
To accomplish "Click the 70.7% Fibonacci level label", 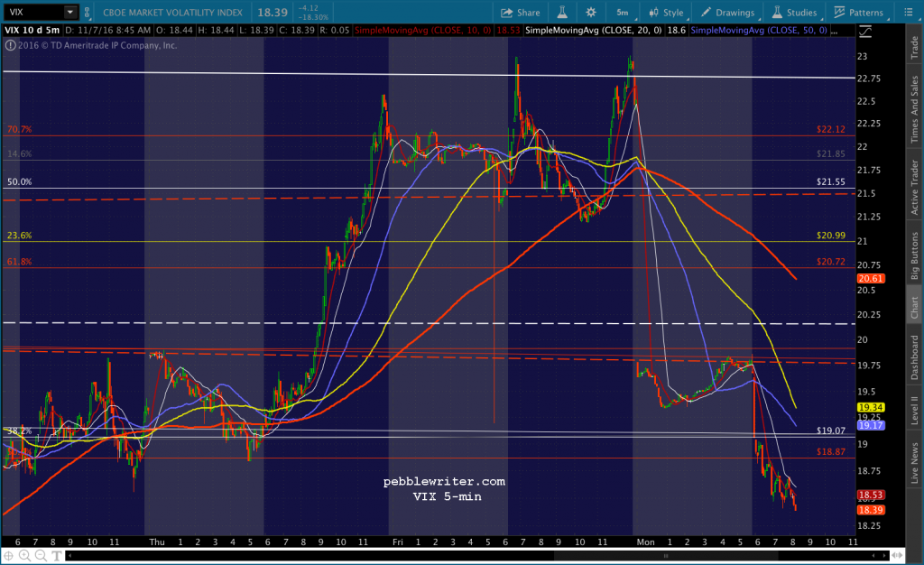I will click(20, 129).
